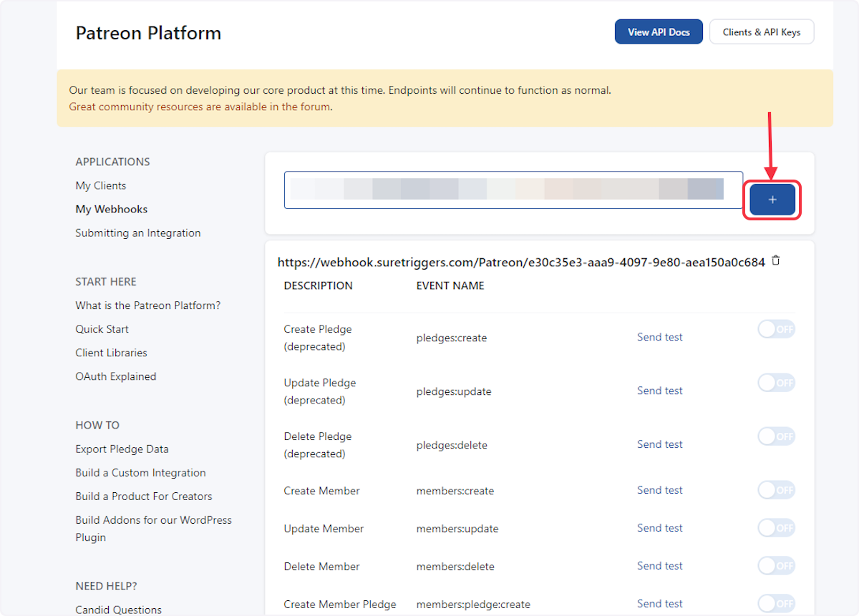Open Export Pledge Data how-to
Viewport: 859px width, 616px height.
[x=122, y=449]
